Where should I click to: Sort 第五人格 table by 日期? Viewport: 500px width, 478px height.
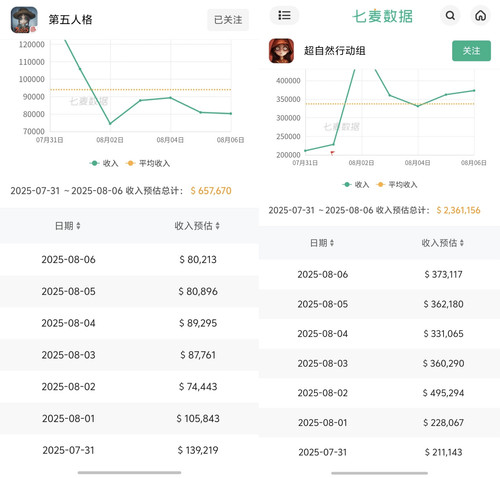point(68,226)
